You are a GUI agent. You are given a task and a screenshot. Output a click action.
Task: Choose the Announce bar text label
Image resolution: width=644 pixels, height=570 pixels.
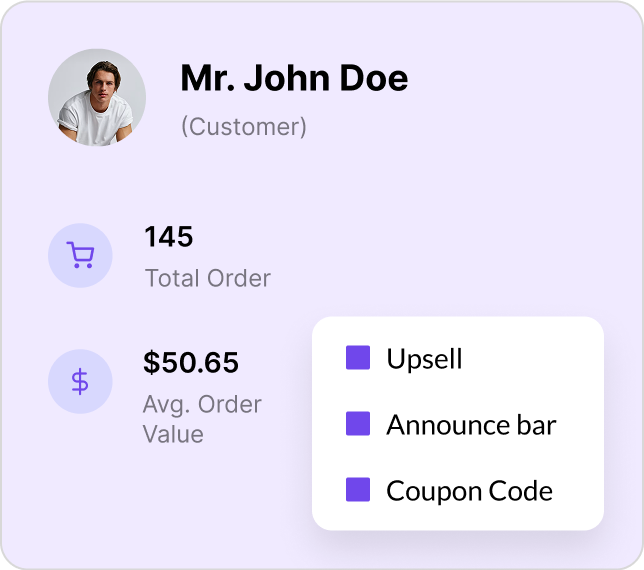tap(471, 425)
